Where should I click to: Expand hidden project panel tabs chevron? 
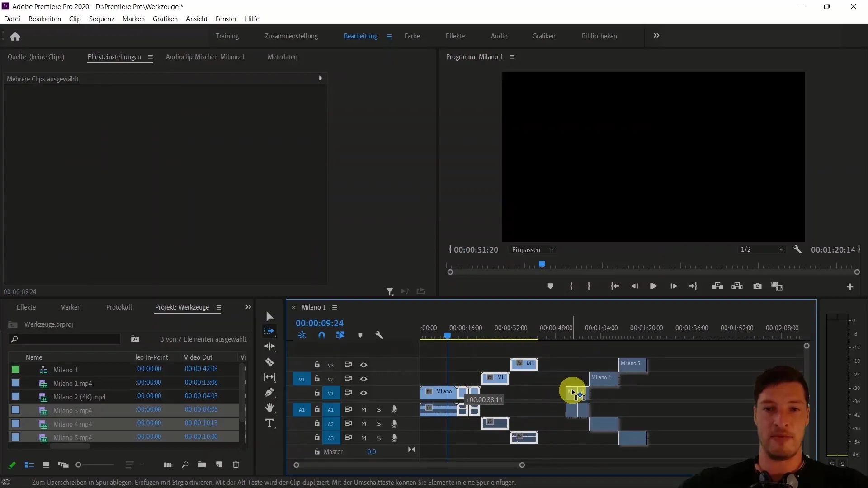(248, 307)
